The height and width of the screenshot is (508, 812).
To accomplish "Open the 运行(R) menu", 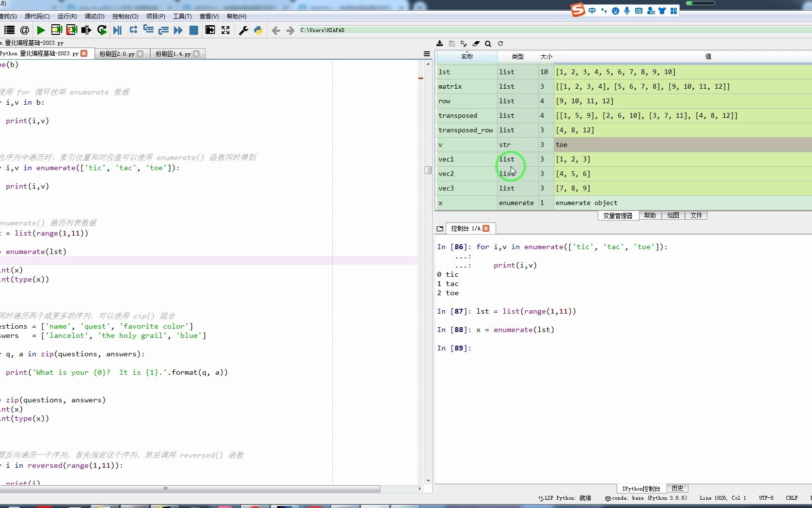I will [x=67, y=16].
